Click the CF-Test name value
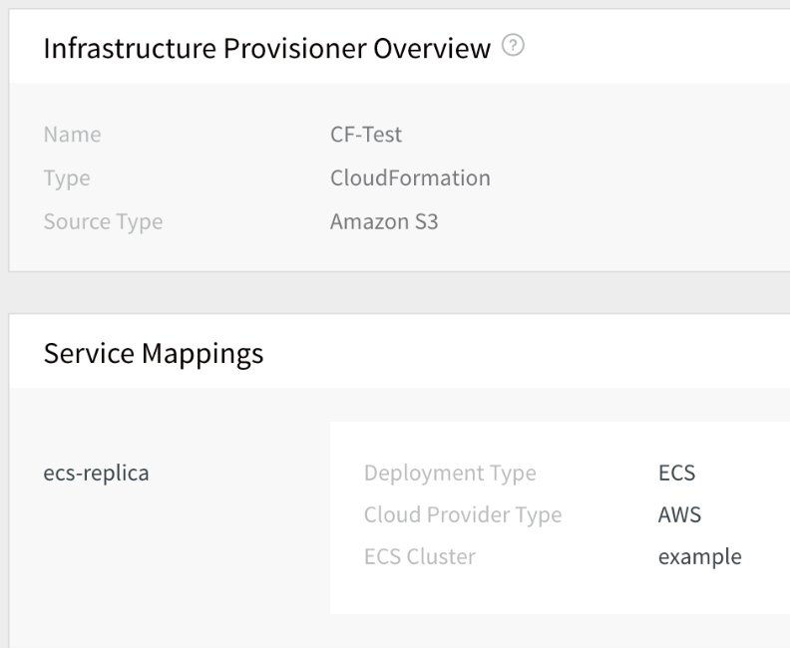Screen dimensions: 812x648 (366, 134)
